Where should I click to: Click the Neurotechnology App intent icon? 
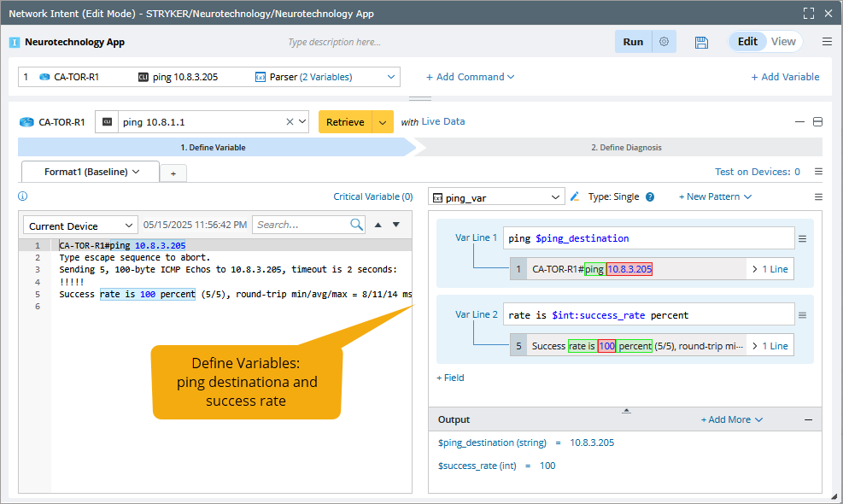(x=15, y=43)
